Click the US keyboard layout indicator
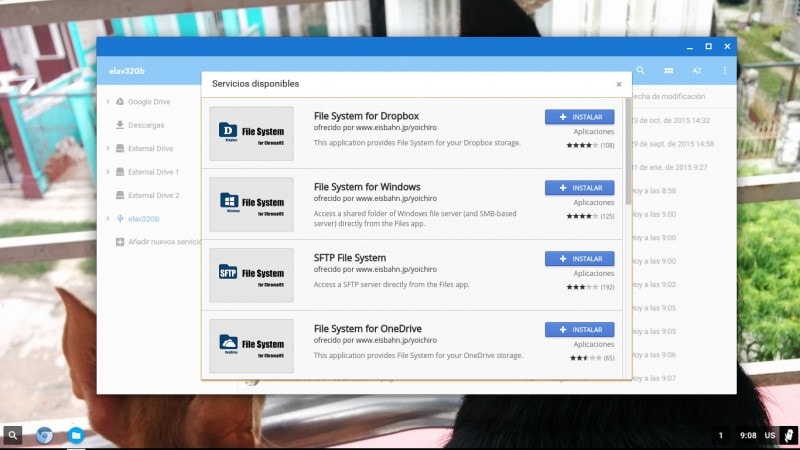 pos(769,435)
